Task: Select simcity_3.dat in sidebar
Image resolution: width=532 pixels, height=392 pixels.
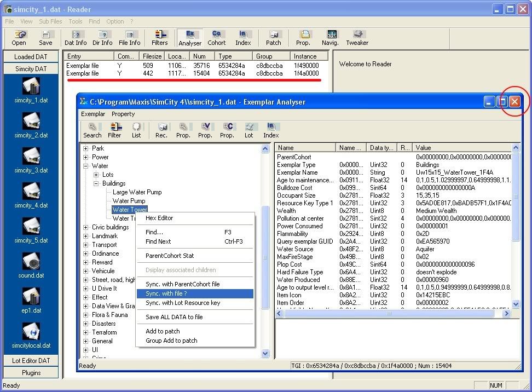Action: click(31, 159)
